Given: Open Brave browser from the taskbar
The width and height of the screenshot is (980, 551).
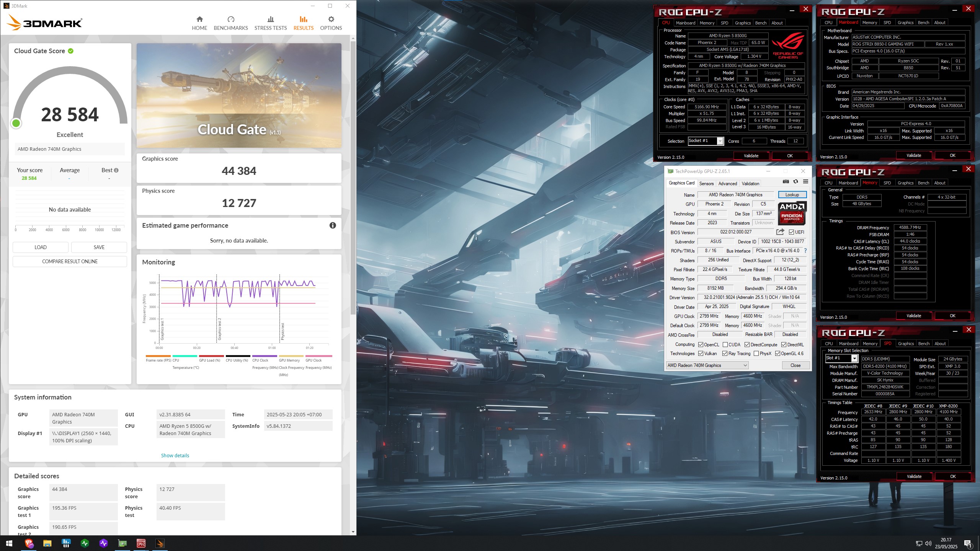Looking at the screenshot, I should (x=29, y=543).
